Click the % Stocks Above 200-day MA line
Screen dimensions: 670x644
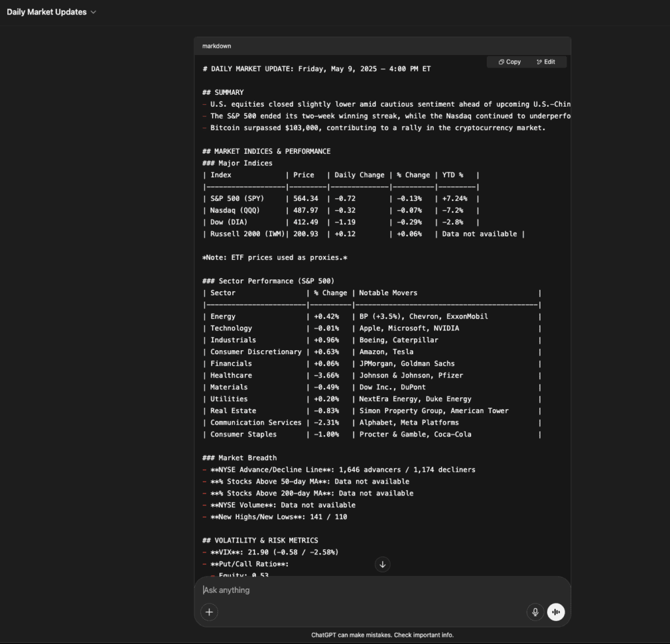[x=308, y=493]
